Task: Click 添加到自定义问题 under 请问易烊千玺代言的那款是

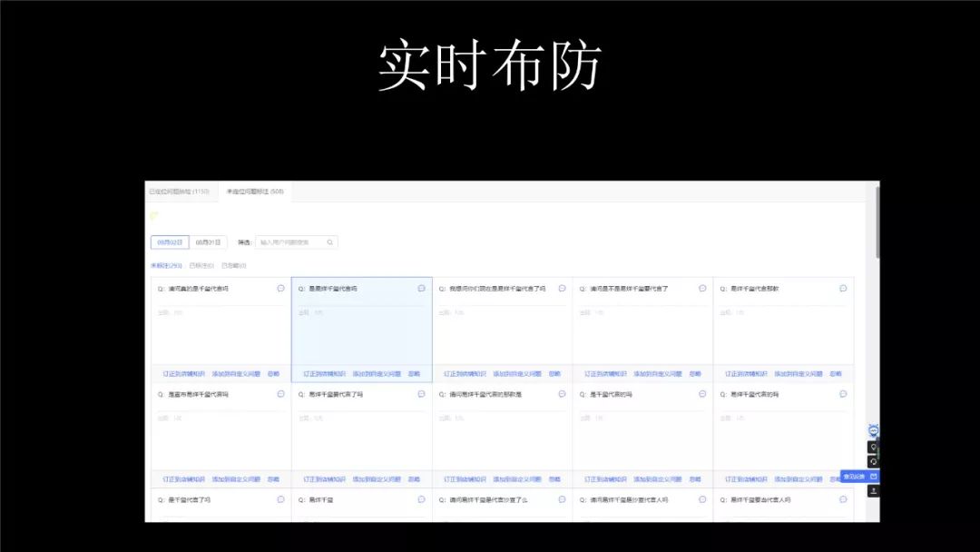Action: (517, 479)
